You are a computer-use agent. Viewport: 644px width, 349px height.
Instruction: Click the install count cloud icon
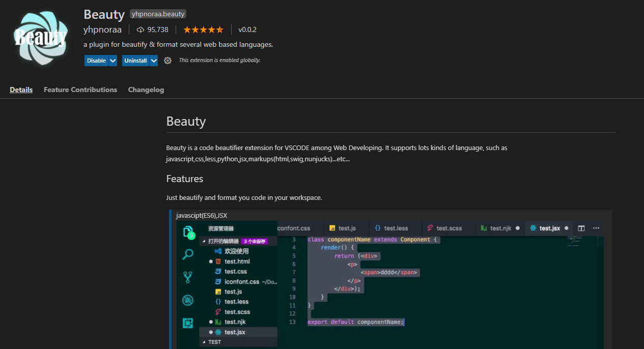[x=141, y=30]
